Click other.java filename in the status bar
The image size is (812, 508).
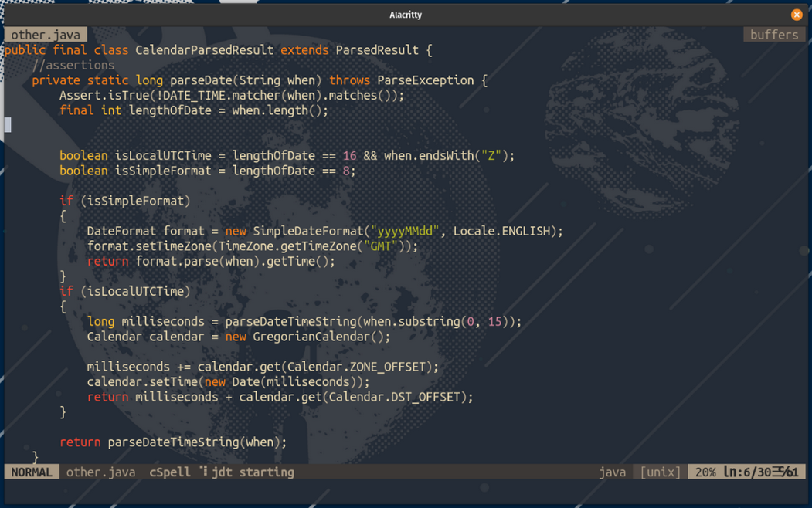coord(100,472)
